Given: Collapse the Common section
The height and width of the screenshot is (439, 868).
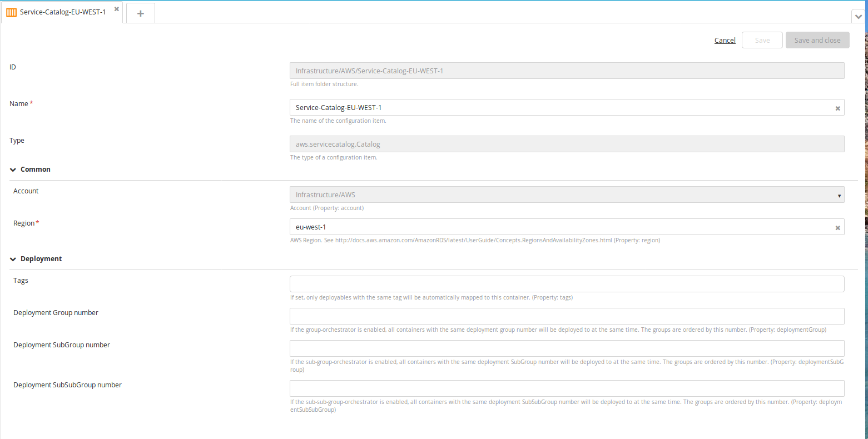Looking at the screenshot, I should pyautogui.click(x=13, y=169).
